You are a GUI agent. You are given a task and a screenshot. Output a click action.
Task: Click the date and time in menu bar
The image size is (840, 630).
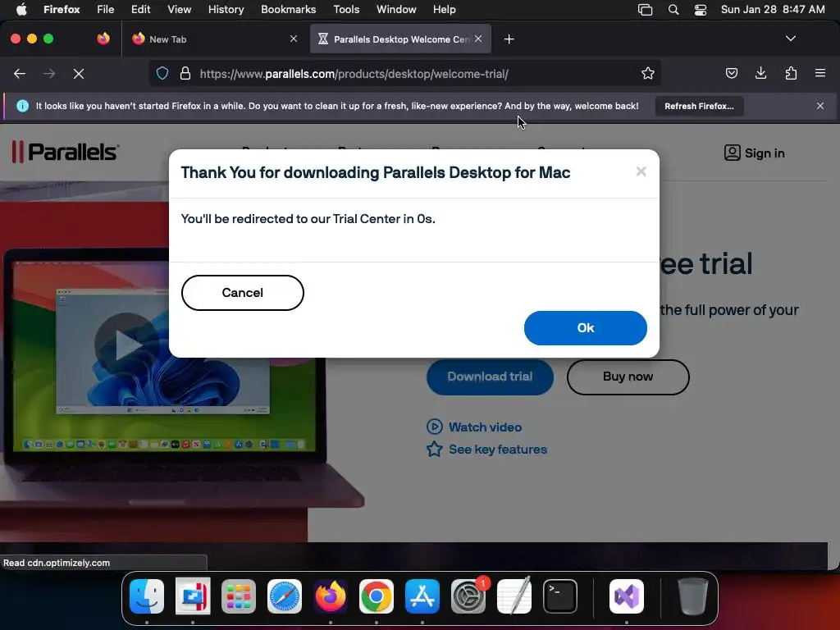point(773,10)
